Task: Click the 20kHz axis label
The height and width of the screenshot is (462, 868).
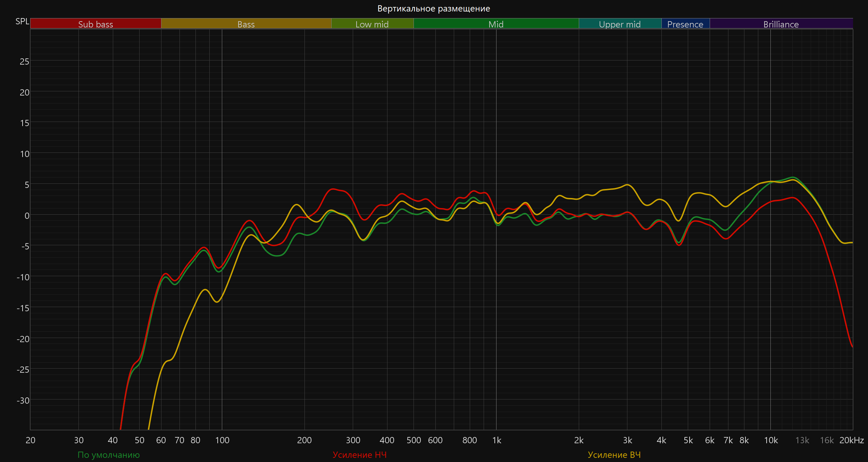Action: 851,440
